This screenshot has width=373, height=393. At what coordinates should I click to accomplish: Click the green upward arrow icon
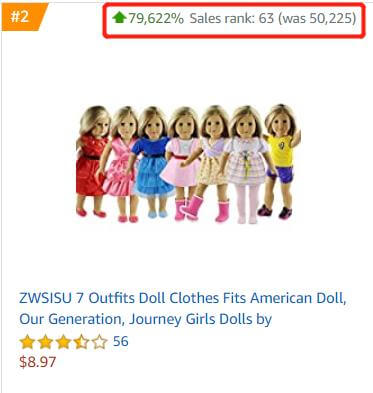click(119, 17)
